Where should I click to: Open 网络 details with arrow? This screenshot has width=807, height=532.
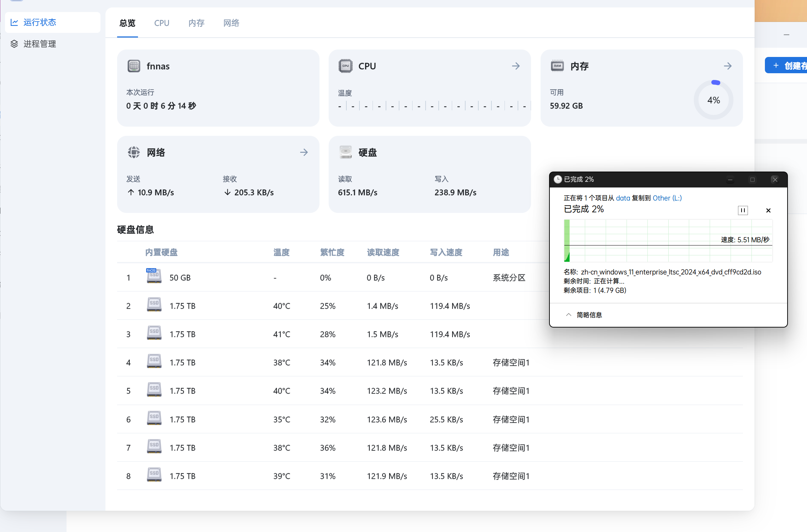(304, 152)
